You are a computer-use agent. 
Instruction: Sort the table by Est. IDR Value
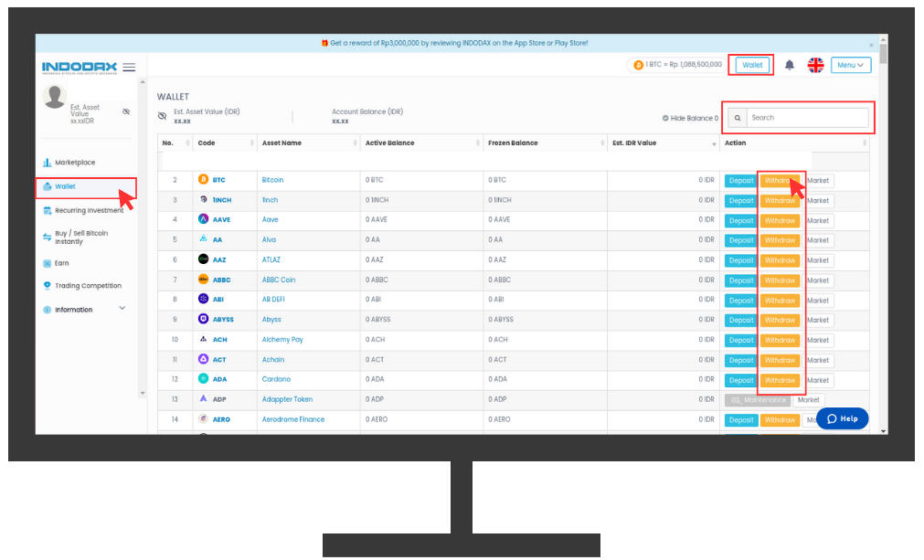663,143
